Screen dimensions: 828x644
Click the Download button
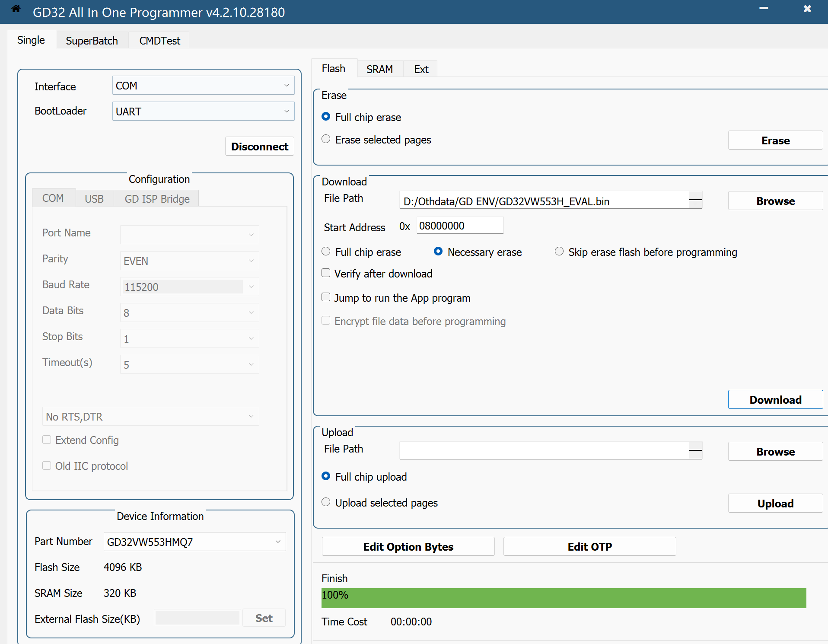775,400
